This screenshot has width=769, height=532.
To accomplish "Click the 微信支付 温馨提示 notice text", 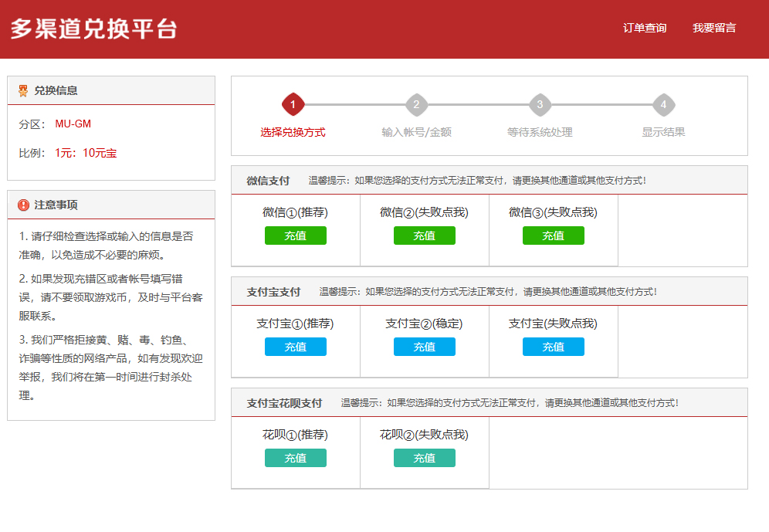I will pyautogui.click(x=477, y=181).
